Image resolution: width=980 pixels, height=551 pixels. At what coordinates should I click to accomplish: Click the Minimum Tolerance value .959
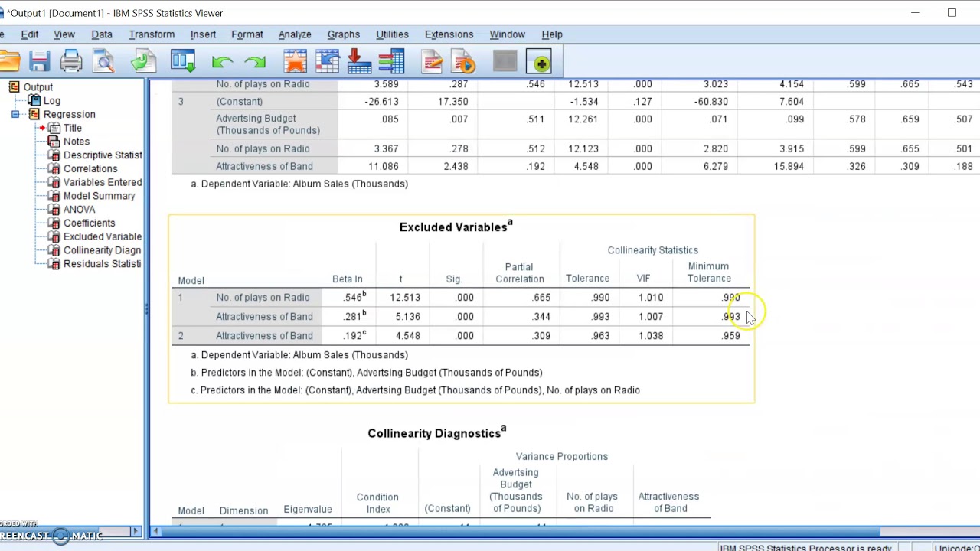(x=731, y=336)
